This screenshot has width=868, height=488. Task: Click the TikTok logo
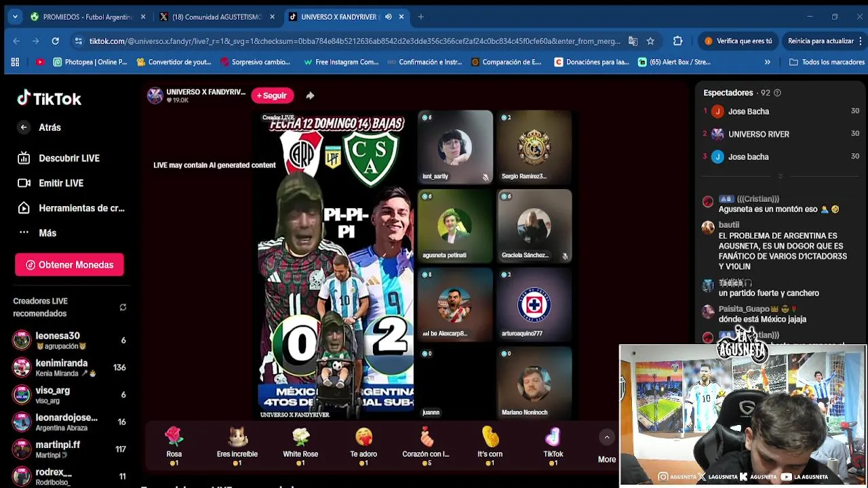click(49, 99)
